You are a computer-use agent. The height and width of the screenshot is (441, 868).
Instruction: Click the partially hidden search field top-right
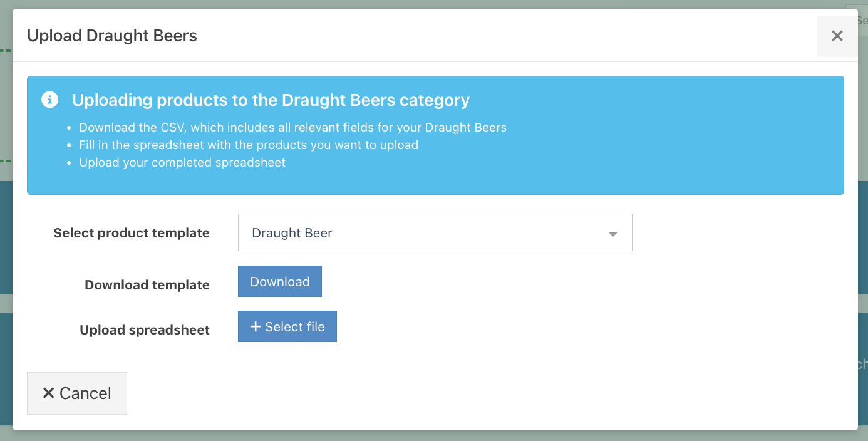pyautogui.click(x=862, y=21)
